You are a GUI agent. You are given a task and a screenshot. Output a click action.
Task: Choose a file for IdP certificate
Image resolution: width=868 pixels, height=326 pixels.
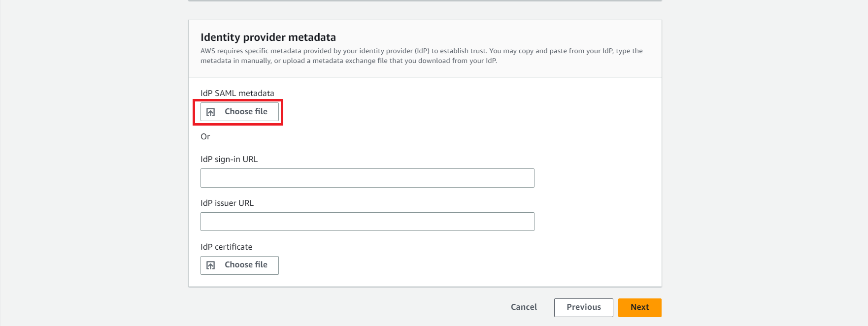coord(239,265)
